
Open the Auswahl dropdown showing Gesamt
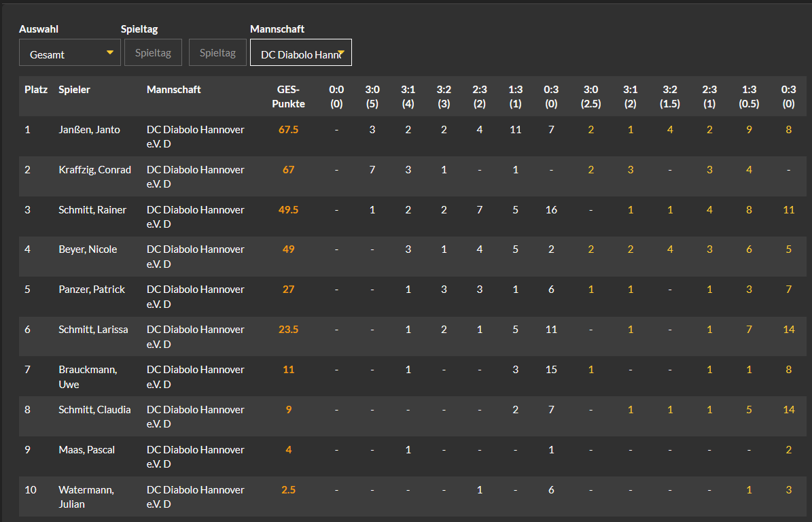(70, 53)
